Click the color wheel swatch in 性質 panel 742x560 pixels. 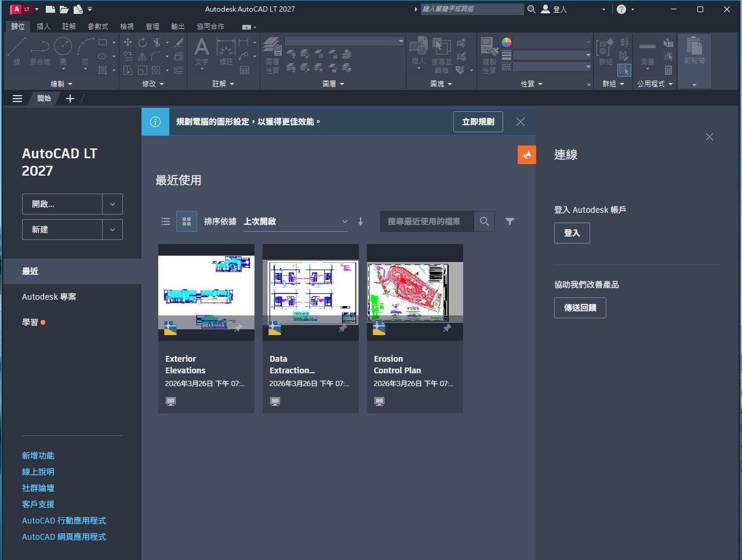[x=507, y=42]
